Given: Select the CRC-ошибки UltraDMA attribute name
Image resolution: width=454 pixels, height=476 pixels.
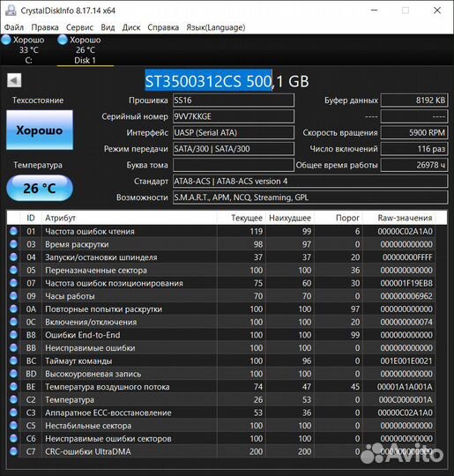Looking at the screenshot, I should click(x=88, y=451).
